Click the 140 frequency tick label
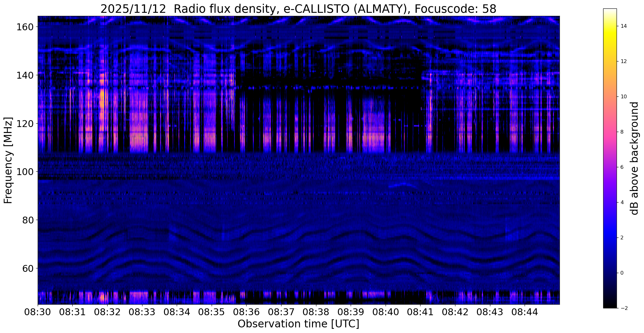Viewport: 644px width, 333px height. (x=25, y=75)
